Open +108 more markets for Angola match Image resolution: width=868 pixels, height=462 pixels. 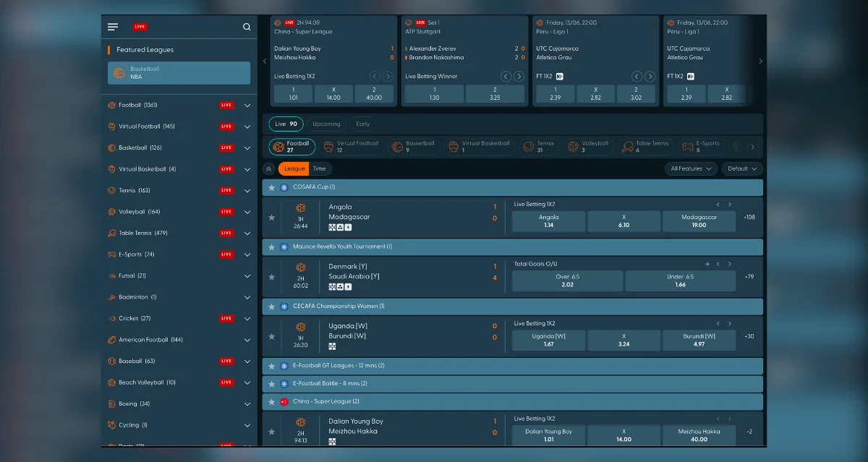tap(749, 217)
